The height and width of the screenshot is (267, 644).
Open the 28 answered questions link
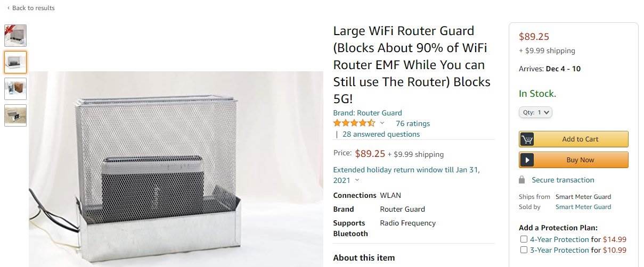click(x=381, y=134)
